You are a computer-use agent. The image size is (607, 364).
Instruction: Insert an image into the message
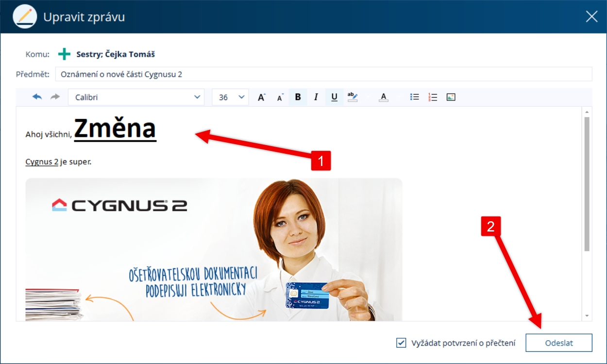pos(451,97)
